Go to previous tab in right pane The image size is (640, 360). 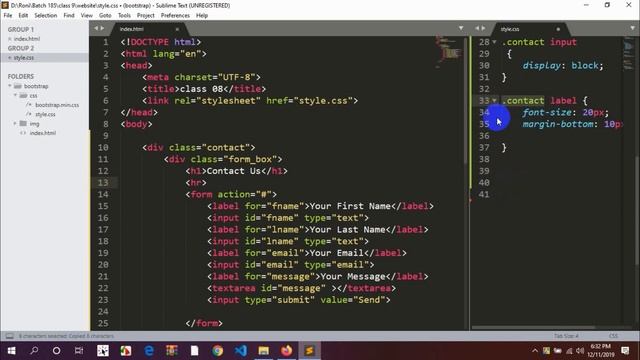[x=477, y=28]
